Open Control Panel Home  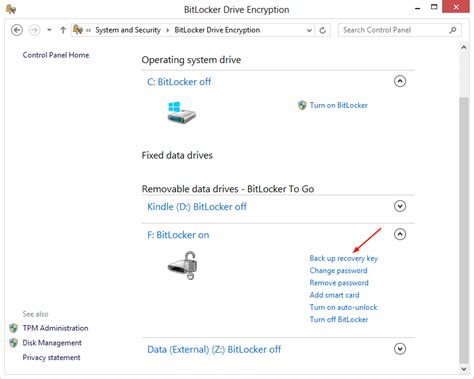(x=56, y=55)
